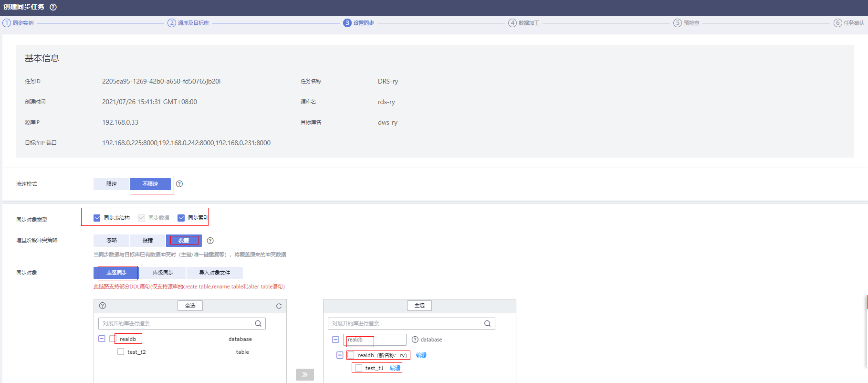Click task name value DRS-ry
Viewport: 868px width, 383px height.
[x=388, y=81]
